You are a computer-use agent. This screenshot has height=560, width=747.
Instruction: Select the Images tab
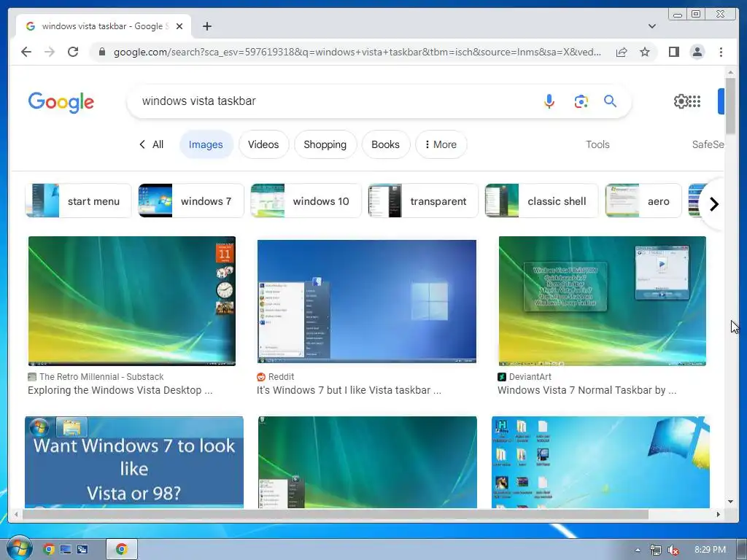tap(206, 144)
